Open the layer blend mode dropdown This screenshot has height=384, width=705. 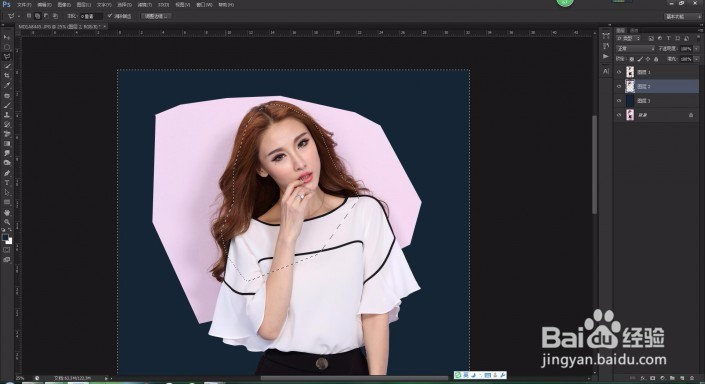635,49
